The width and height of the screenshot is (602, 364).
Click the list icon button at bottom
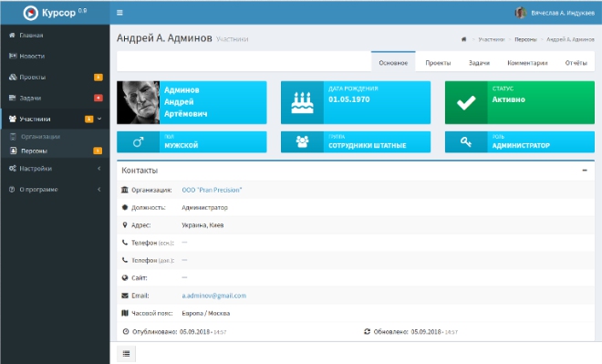click(126, 354)
